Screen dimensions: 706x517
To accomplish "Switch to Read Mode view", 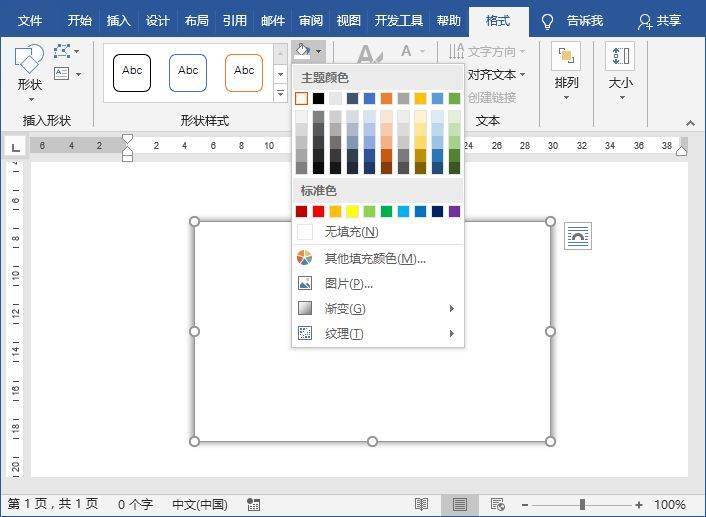I will [421, 504].
